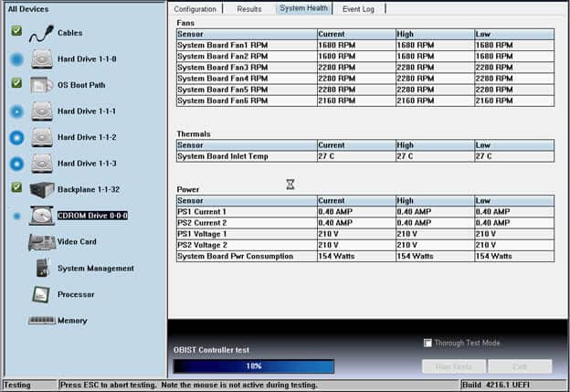Select the Backplane 1-1-32 icon

[42, 189]
